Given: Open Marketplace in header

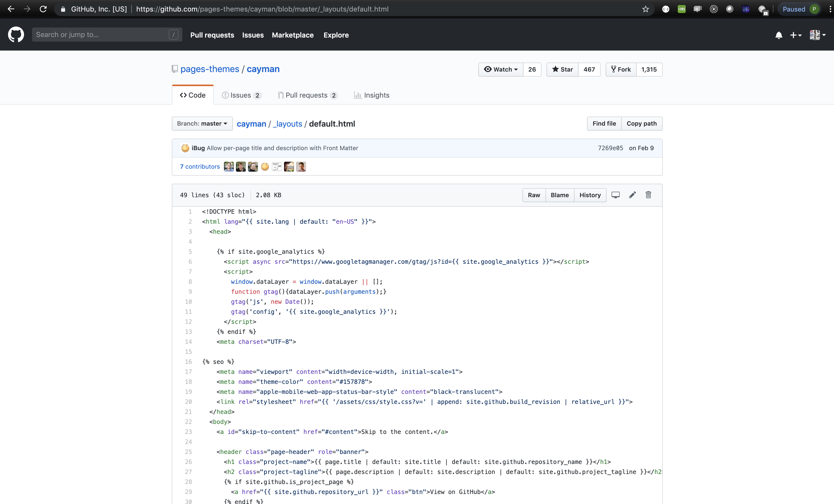Looking at the screenshot, I should pos(293,35).
